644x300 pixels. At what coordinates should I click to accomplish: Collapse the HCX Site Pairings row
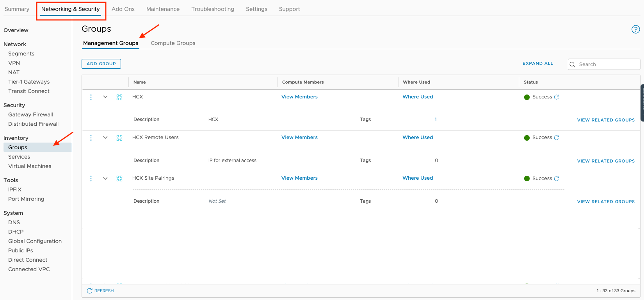pyautogui.click(x=105, y=178)
